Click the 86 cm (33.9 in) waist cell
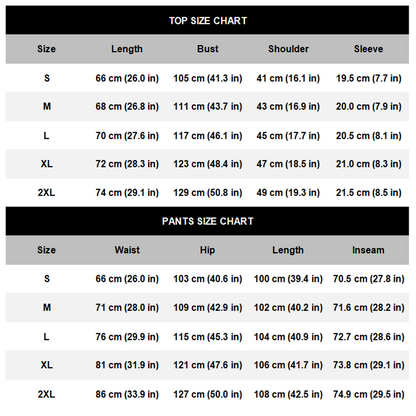 [127, 394]
